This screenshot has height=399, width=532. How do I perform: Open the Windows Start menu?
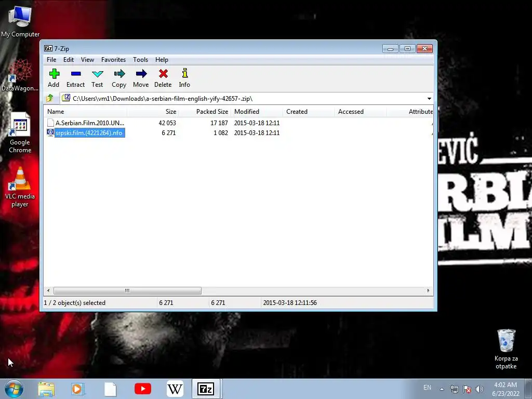click(x=14, y=389)
